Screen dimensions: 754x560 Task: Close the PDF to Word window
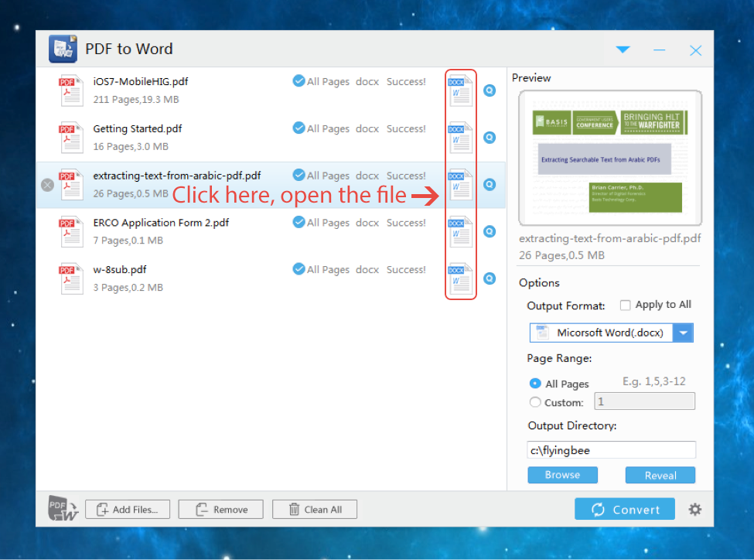(x=695, y=50)
